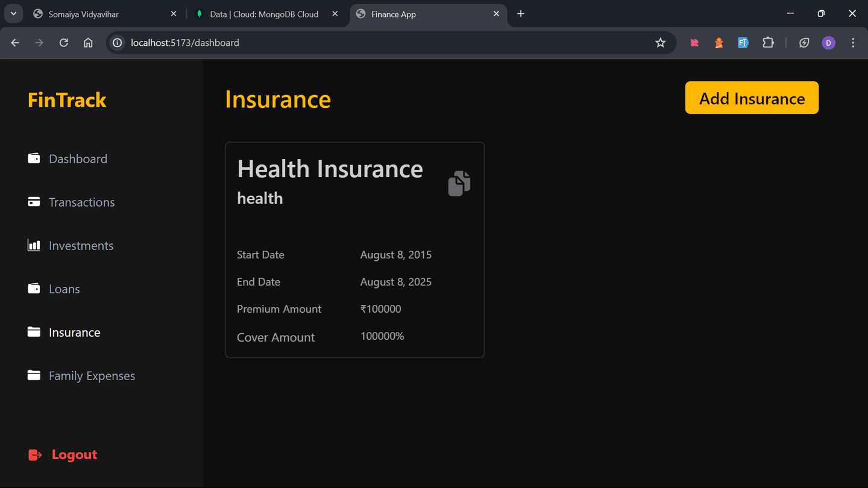Click the '₹100000' premium value
This screenshot has height=488, width=868.
tap(381, 309)
